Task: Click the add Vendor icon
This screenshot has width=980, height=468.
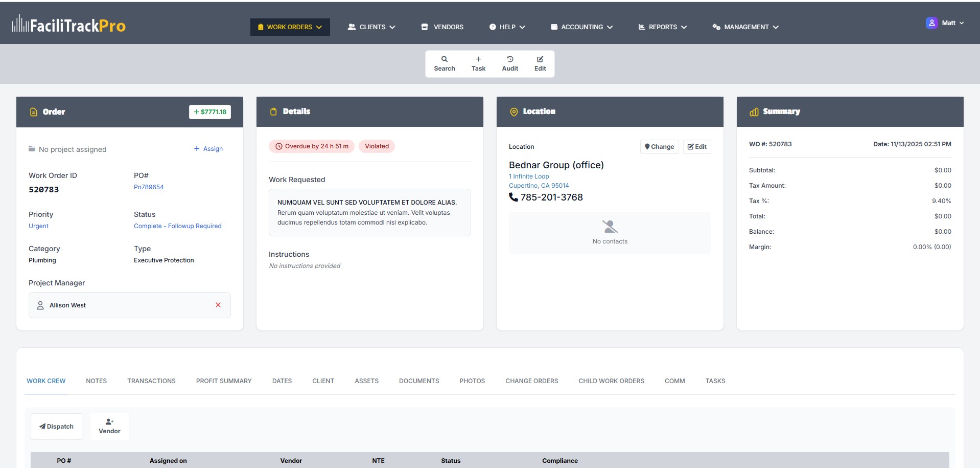Action: pos(109,421)
